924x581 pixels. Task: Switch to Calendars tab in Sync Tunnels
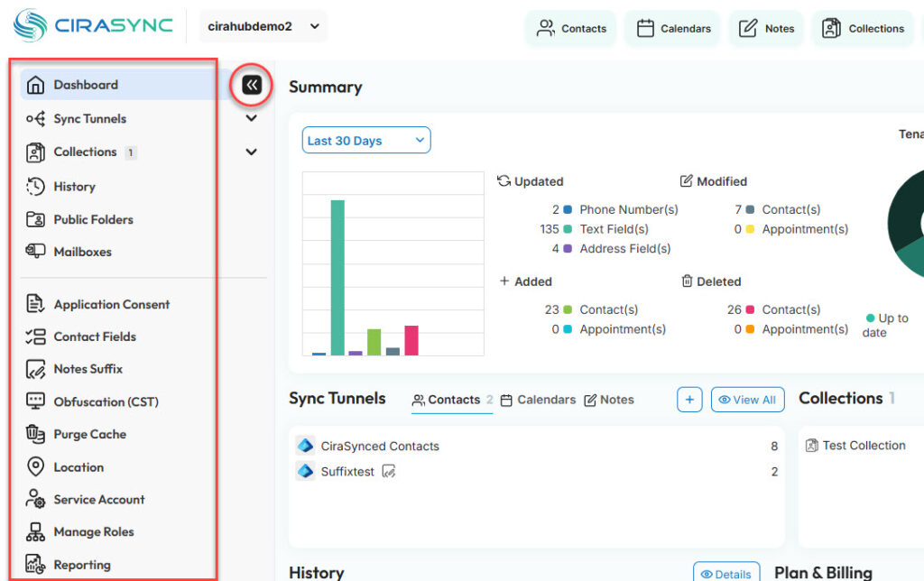(538, 400)
